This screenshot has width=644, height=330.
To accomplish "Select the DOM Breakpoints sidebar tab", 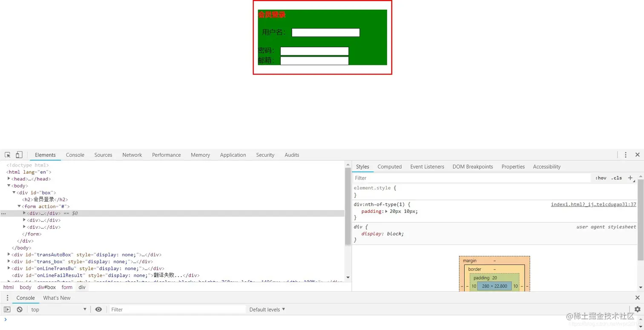I will click(x=472, y=166).
